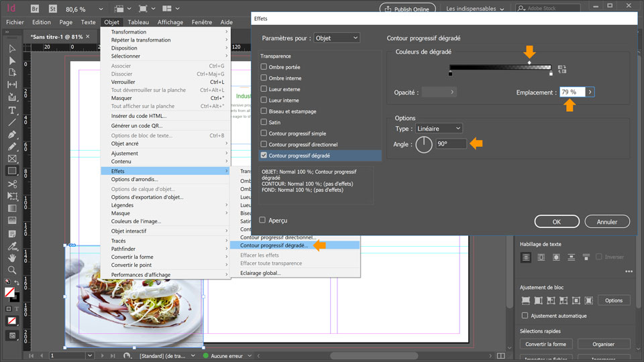Select the Rectangle tool
644x362 pixels.
12,171
